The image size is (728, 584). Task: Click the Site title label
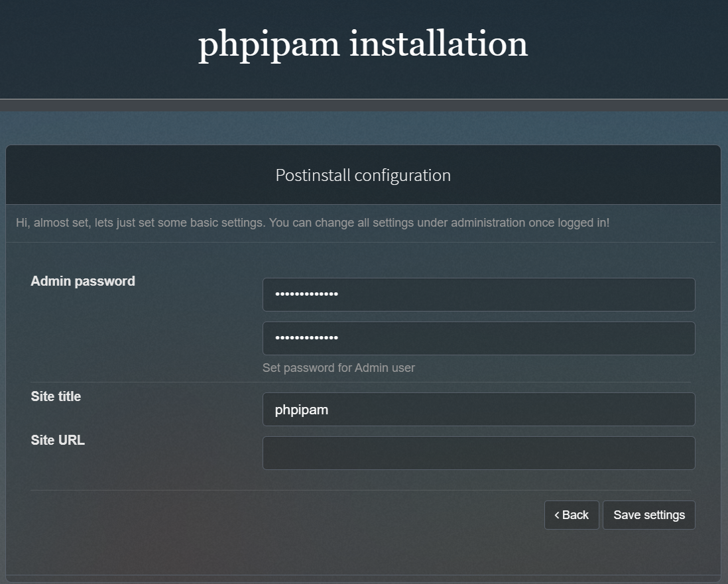[x=56, y=396]
